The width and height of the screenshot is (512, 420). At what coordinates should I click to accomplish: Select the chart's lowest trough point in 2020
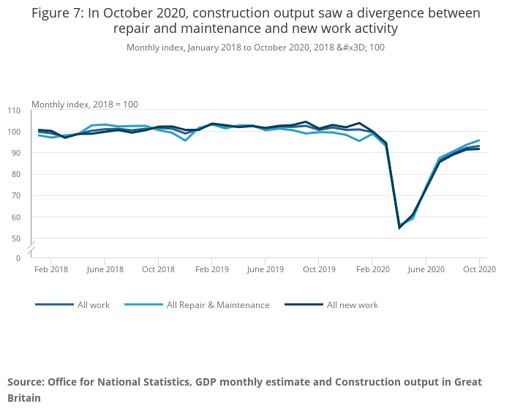[x=399, y=228]
